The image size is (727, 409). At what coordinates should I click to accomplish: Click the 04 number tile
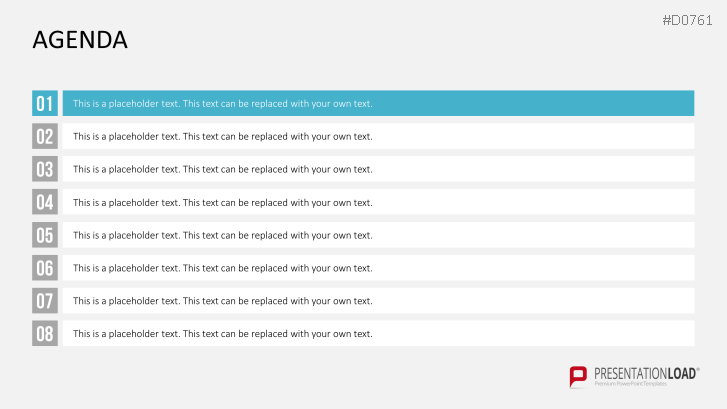45,202
